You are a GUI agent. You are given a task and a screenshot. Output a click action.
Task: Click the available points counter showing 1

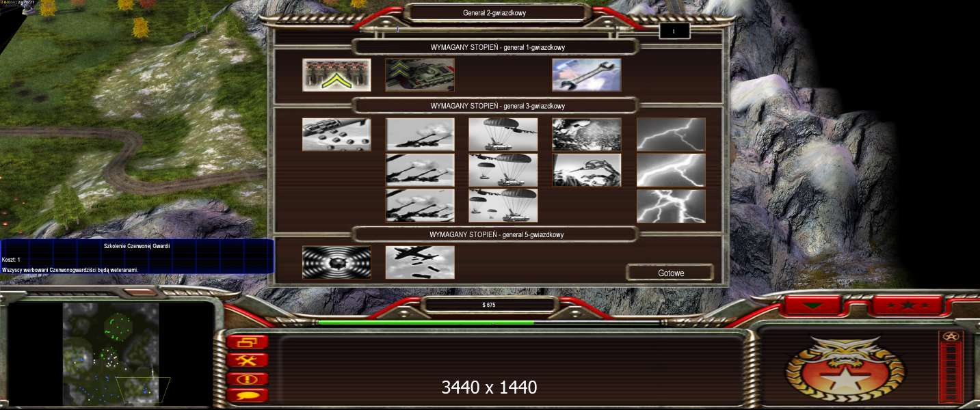674,31
